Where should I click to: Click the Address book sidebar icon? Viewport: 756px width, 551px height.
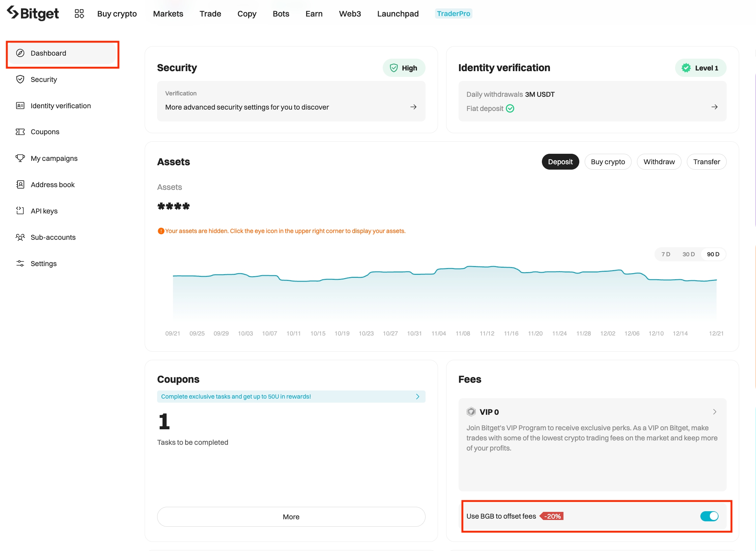[x=20, y=184]
